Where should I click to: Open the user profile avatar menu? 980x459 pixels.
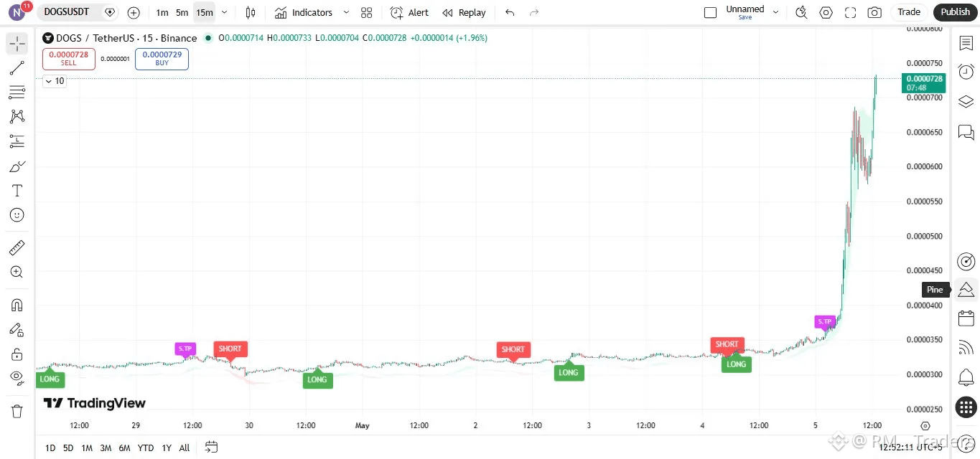coord(17,12)
